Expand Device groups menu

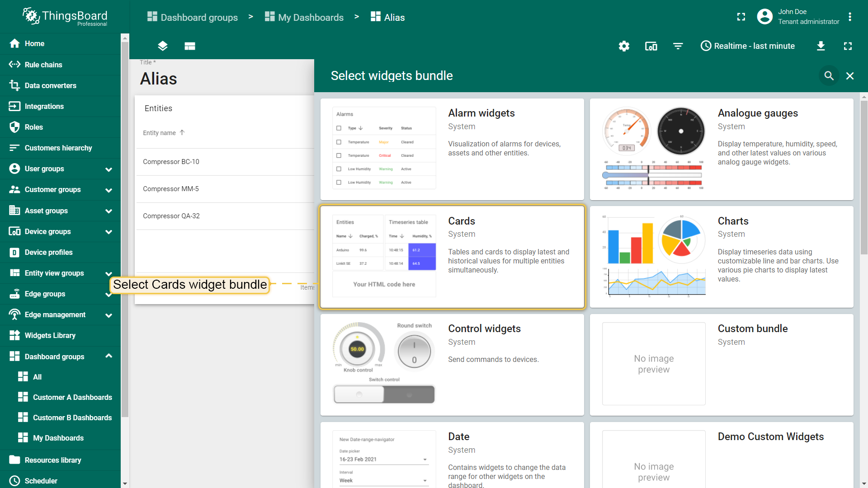point(108,231)
